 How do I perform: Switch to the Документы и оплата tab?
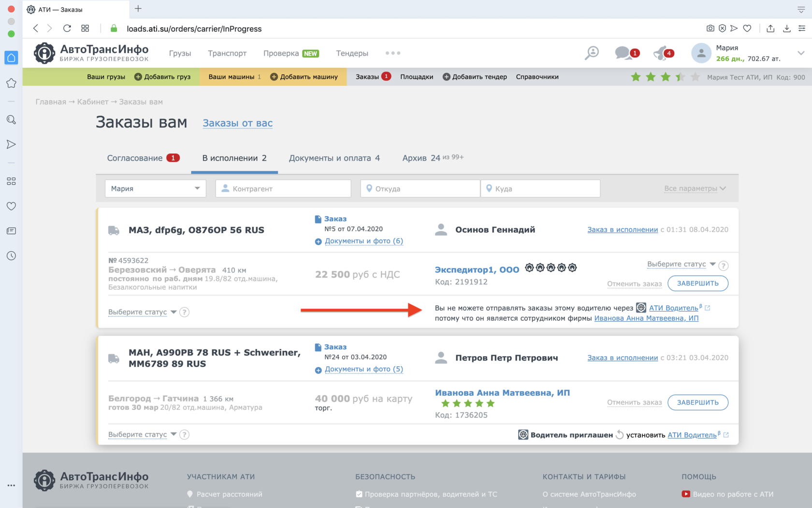(334, 158)
